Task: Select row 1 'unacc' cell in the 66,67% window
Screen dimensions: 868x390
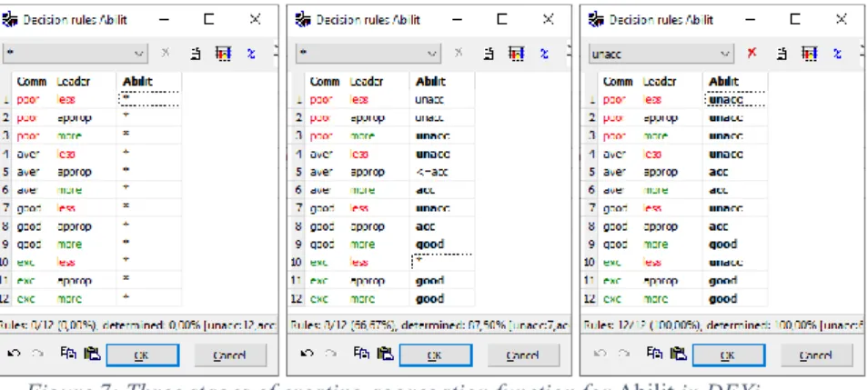Action: (442, 100)
